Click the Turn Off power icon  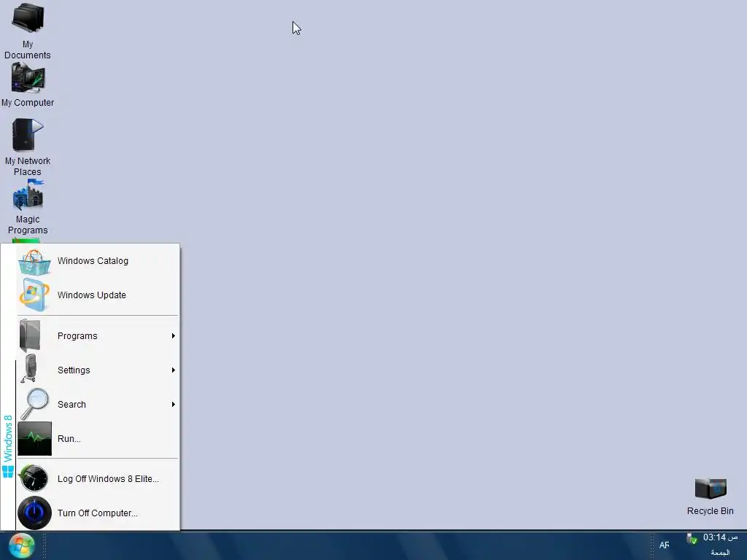tap(34, 513)
